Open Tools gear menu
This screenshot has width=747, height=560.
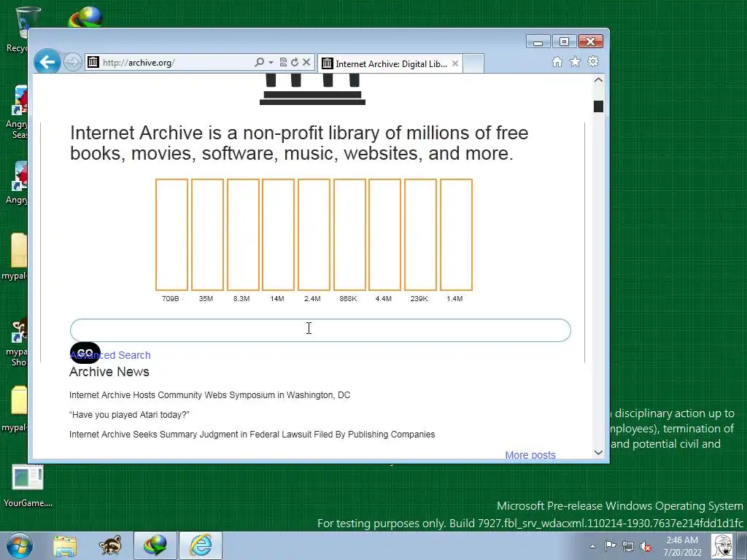pyautogui.click(x=592, y=61)
